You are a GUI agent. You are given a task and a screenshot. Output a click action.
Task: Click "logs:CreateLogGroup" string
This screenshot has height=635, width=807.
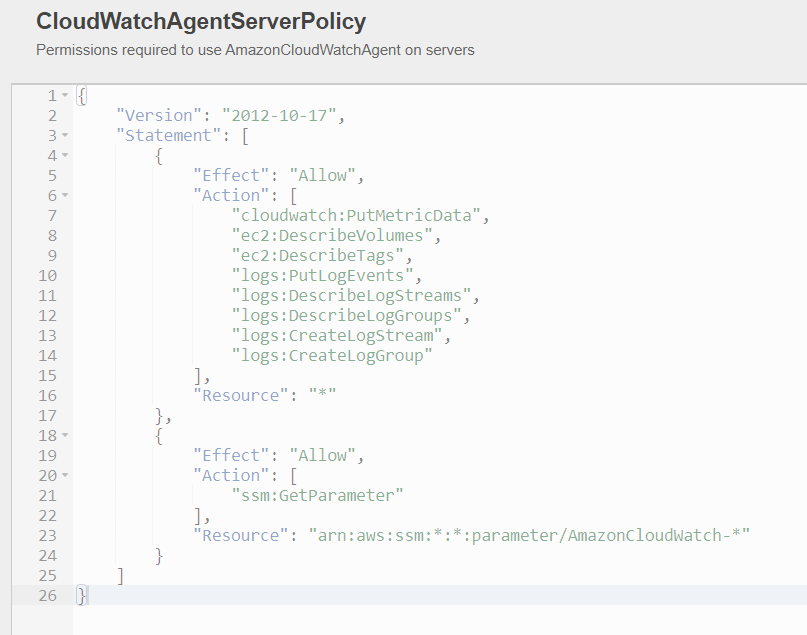tap(332, 356)
